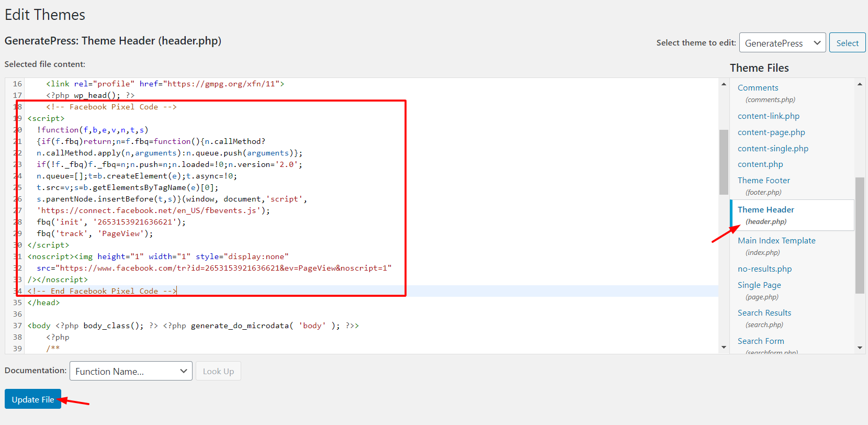This screenshot has width=868, height=425.
Task: Click code editor scroll down arrow
Action: click(724, 348)
